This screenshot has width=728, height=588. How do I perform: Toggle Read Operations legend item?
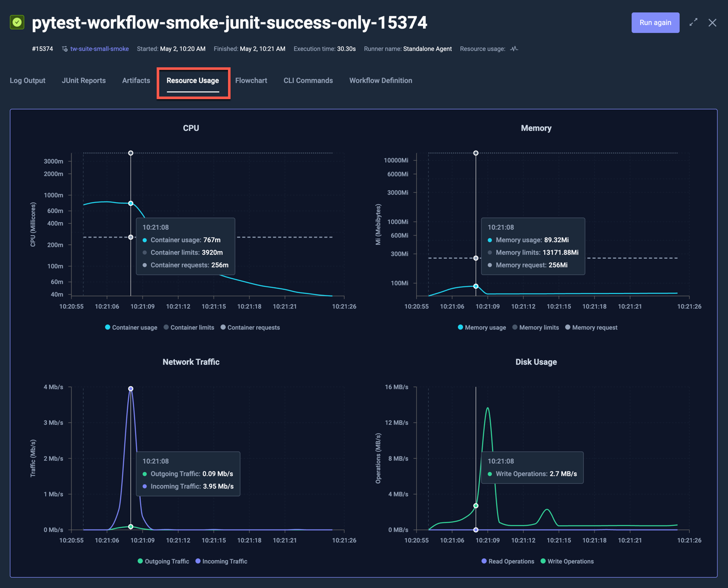pyautogui.click(x=508, y=561)
